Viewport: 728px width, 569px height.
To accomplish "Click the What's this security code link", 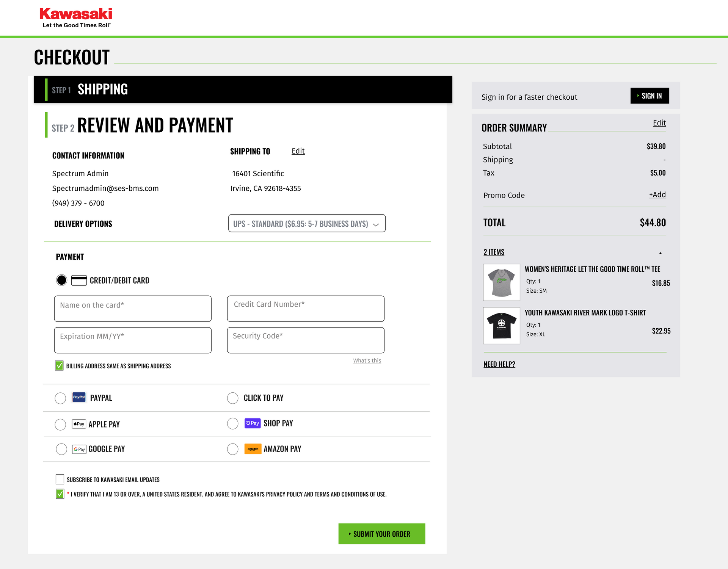I will pyautogui.click(x=367, y=361).
